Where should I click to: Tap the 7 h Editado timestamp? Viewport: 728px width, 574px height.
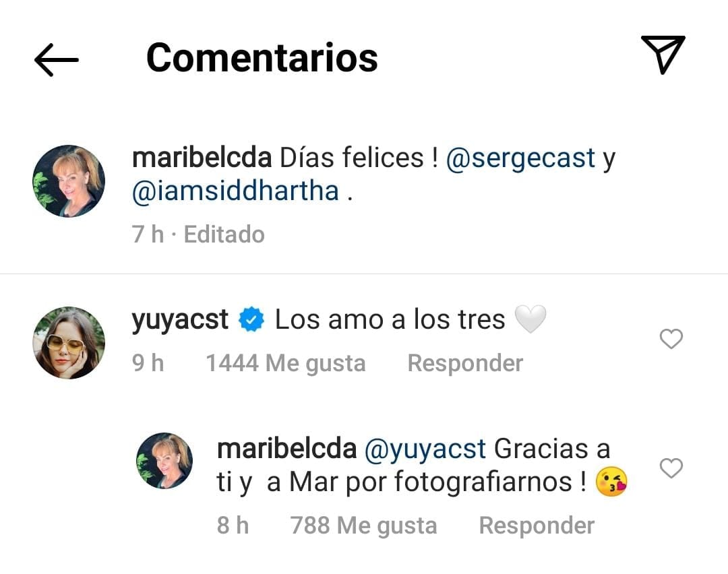pyautogui.click(x=198, y=234)
